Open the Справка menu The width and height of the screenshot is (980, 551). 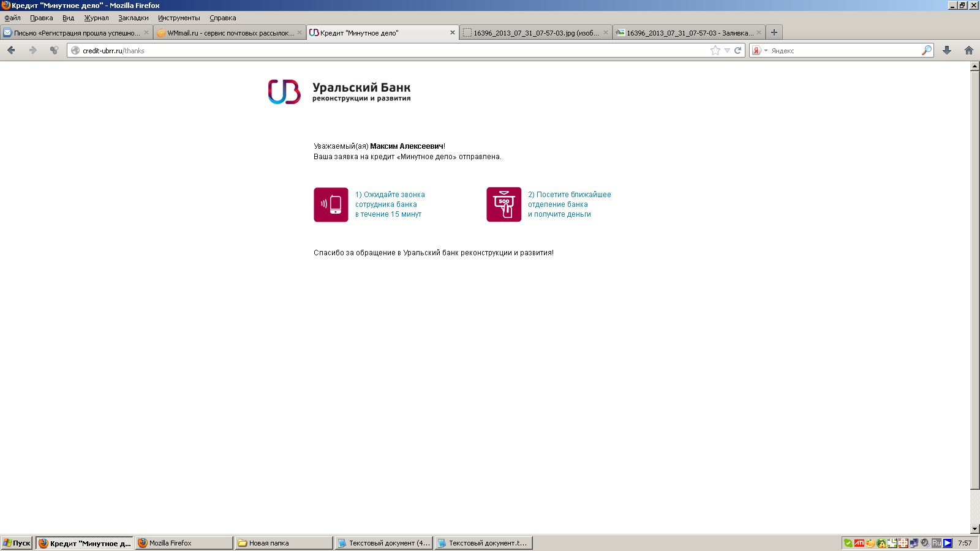(x=222, y=18)
